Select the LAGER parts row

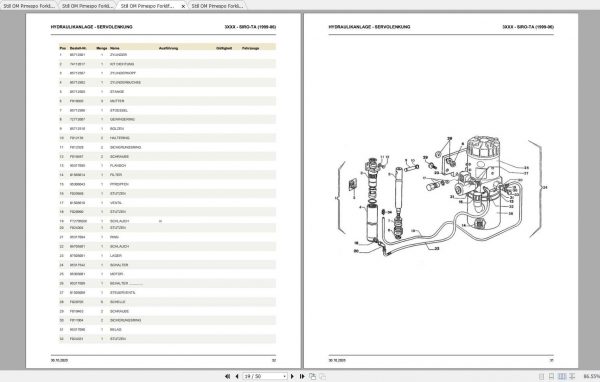[x=167, y=256]
